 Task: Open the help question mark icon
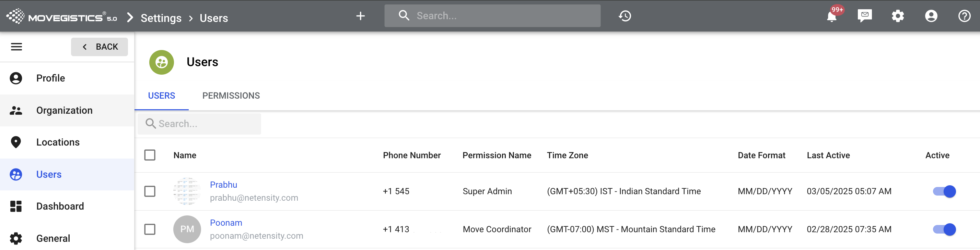click(964, 16)
